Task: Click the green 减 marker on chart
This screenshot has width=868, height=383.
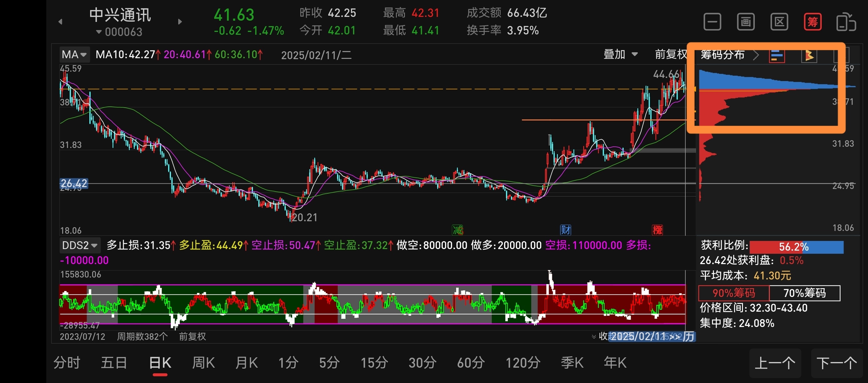Action: pos(457,230)
